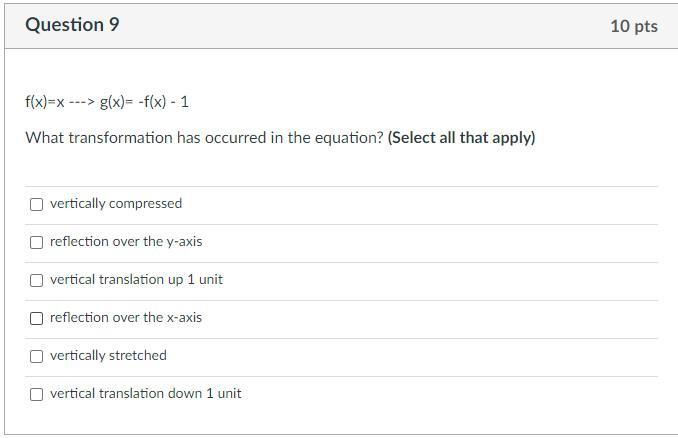The width and height of the screenshot is (678, 438).
Task: Click the 'f(x)=x' text in the equation
Action: (45, 102)
